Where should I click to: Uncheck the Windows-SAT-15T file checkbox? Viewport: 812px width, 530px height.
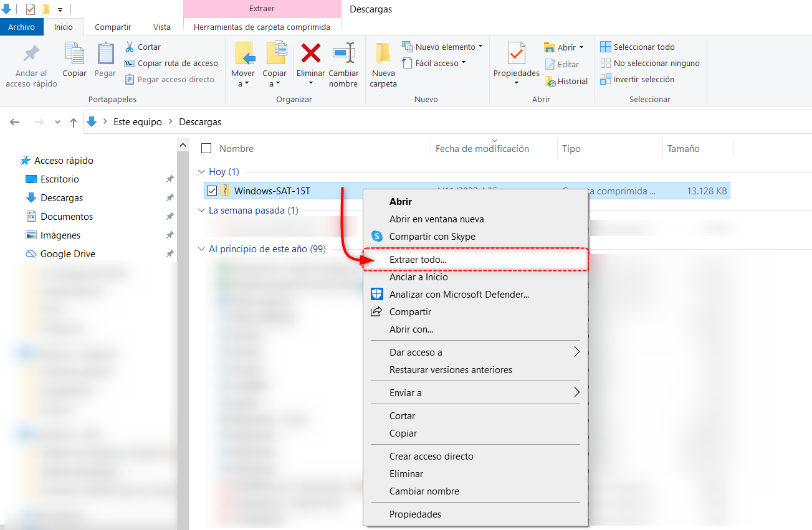point(212,191)
